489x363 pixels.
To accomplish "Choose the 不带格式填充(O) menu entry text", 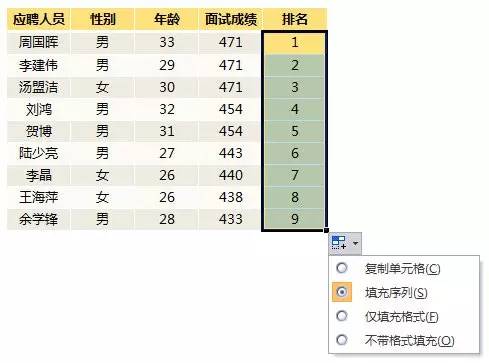I will [409, 340].
